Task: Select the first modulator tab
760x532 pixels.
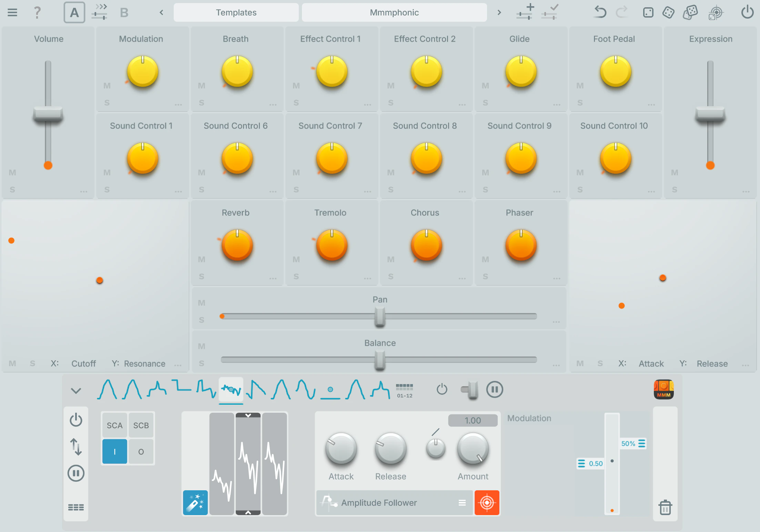Action: click(x=107, y=390)
